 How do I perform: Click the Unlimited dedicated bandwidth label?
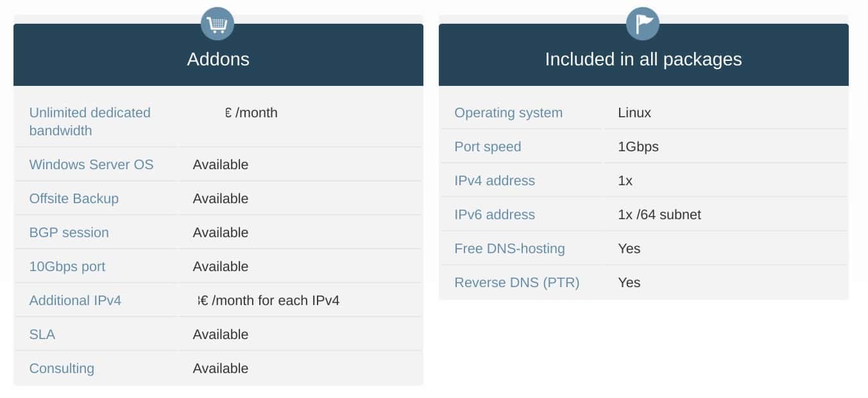pos(90,121)
